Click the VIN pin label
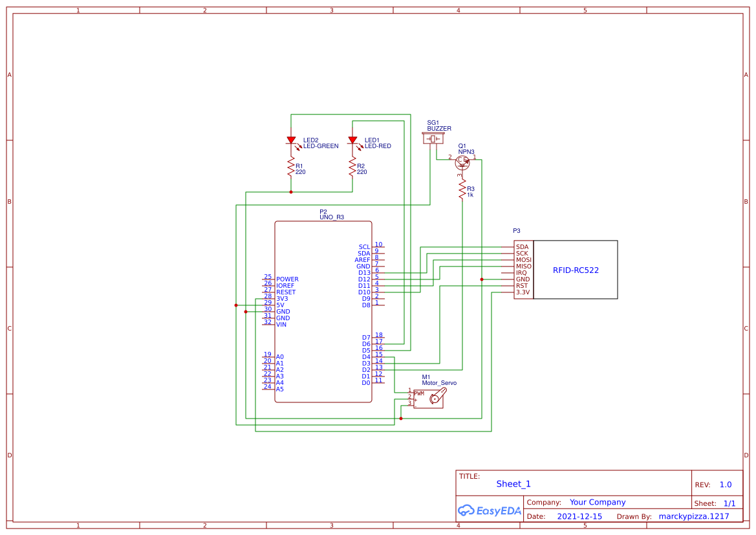Image resolution: width=756 pixels, height=535 pixels. (x=281, y=325)
